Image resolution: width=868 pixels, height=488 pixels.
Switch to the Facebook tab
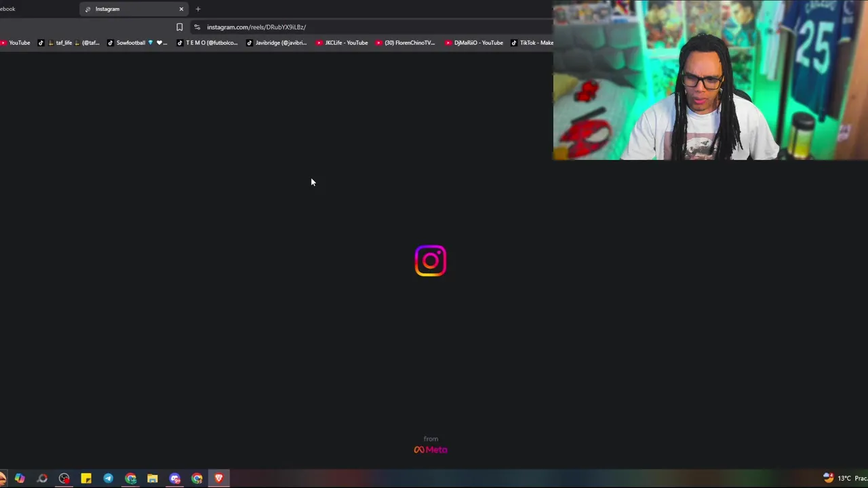(x=8, y=9)
